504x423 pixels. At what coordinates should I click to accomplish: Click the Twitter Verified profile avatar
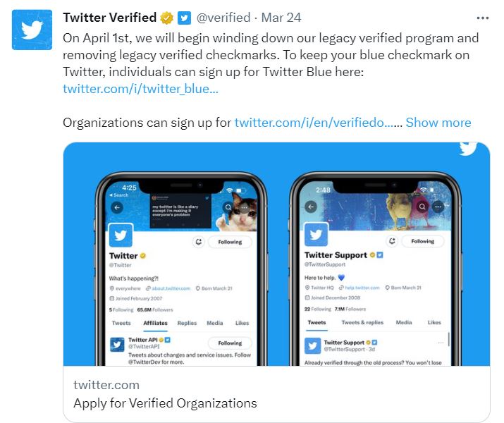pyautogui.click(x=32, y=30)
